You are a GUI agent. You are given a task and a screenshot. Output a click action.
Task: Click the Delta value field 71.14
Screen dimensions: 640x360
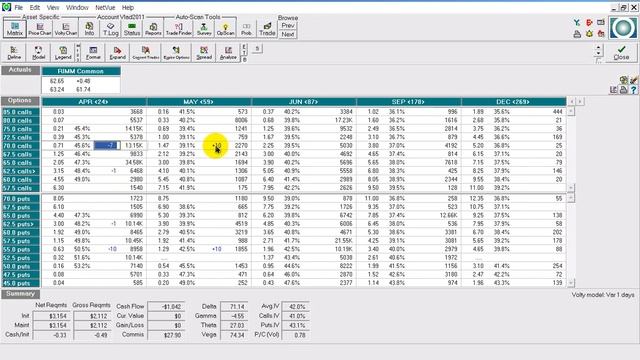click(x=234, y=307)
